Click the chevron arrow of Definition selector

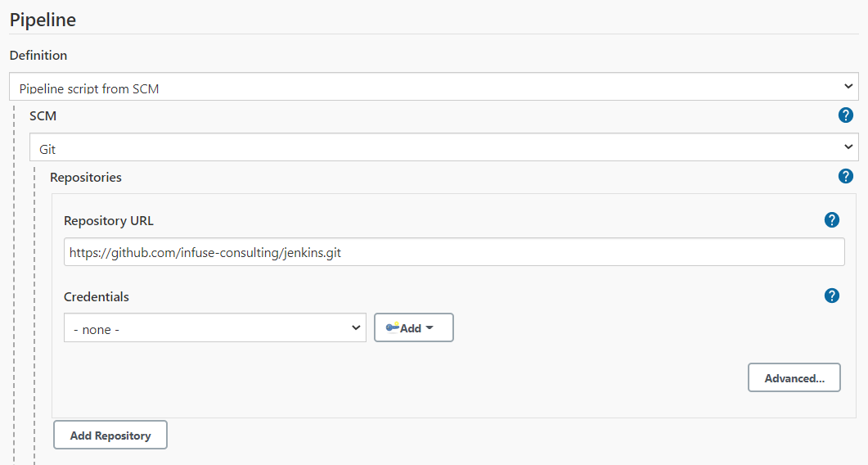click(848, 86)
